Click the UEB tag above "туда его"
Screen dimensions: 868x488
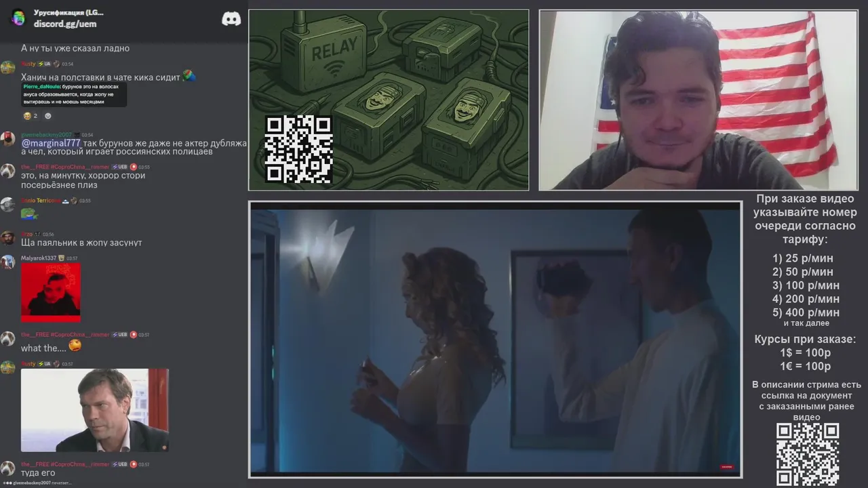tap(119, 464)
